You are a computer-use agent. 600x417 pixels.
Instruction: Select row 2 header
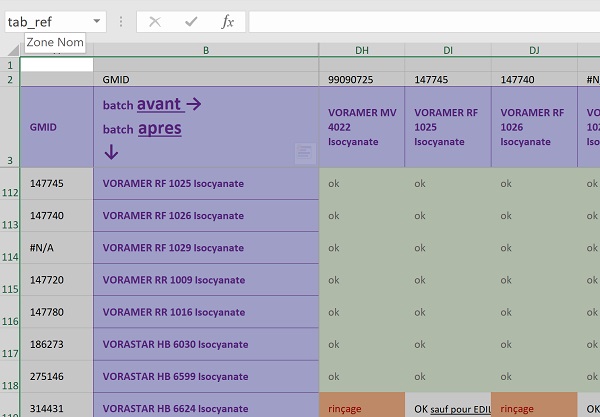(10, 79)
